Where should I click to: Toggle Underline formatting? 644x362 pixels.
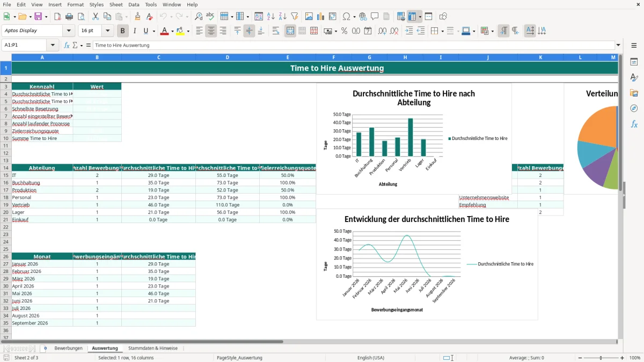point(146,31)
